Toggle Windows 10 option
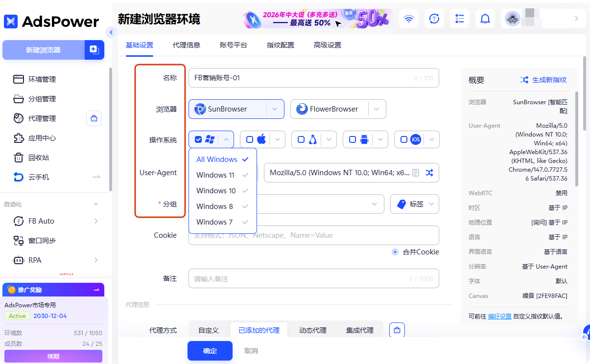Viewport: 590px width, 364px height. [223, 191]
